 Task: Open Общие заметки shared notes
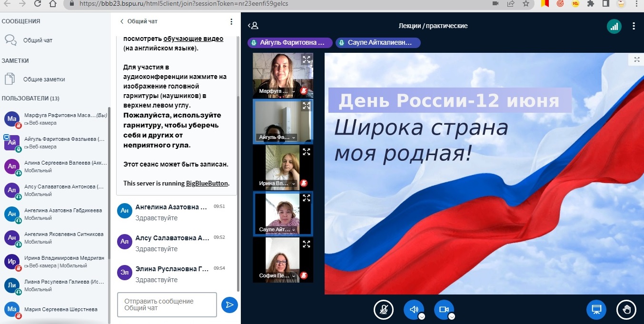click(44, 79)
